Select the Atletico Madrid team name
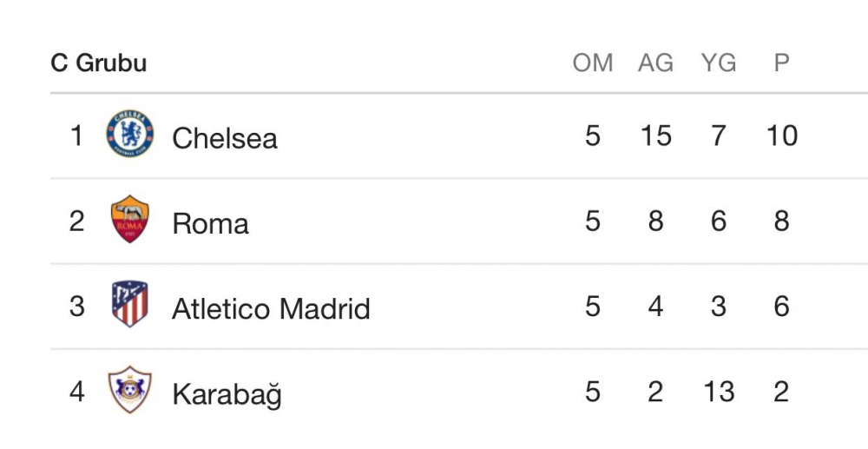 pyautogui.click(x=271, y=308)
